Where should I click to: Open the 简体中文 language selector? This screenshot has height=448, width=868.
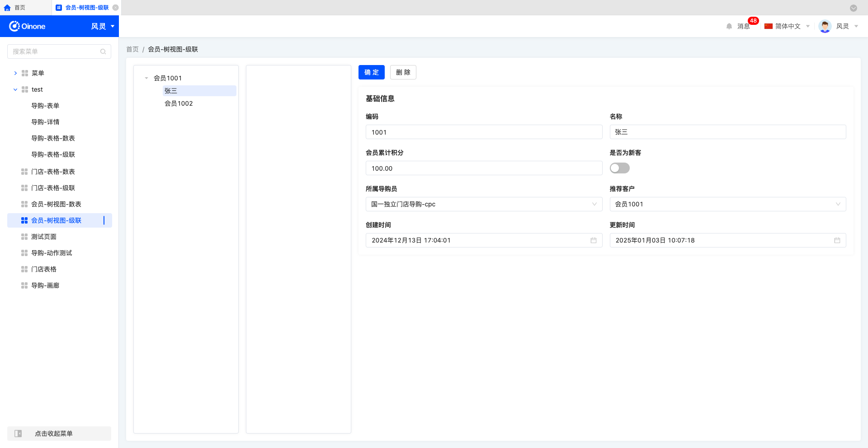click(787, 26)
